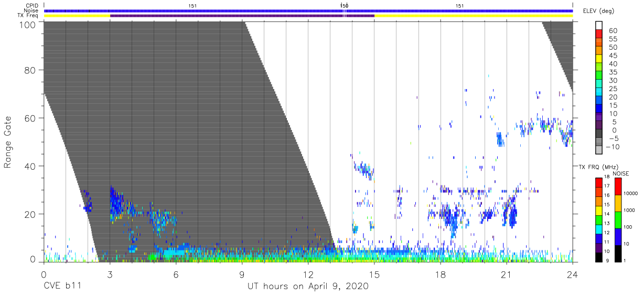
Task: Click the 'Noise' row label at top left
Action: point(32,10)
